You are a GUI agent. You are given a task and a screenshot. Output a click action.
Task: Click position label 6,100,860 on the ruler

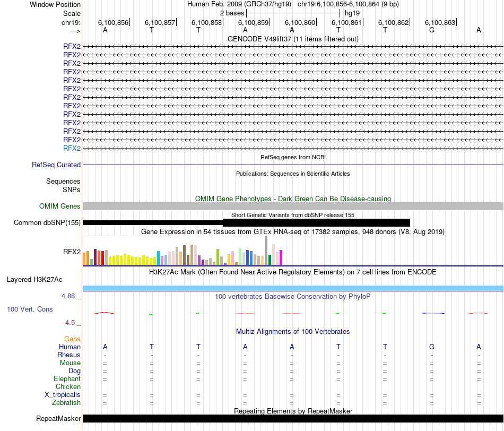(300, 22)
